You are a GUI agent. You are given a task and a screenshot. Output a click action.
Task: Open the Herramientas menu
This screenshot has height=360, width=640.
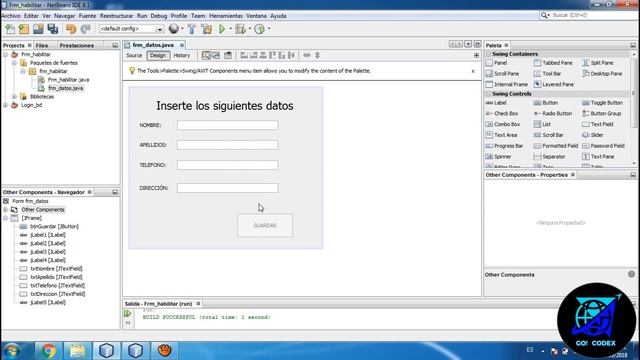click(226, 16)
